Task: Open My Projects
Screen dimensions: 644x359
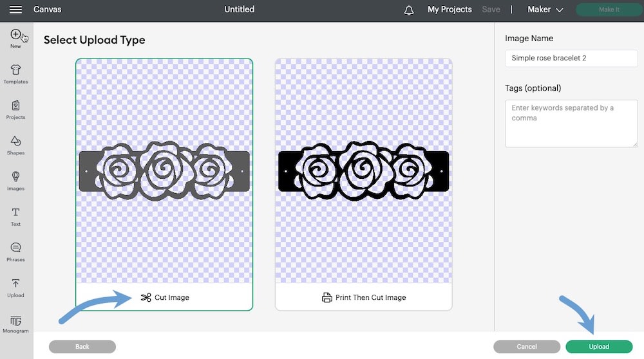Action: 450,10
